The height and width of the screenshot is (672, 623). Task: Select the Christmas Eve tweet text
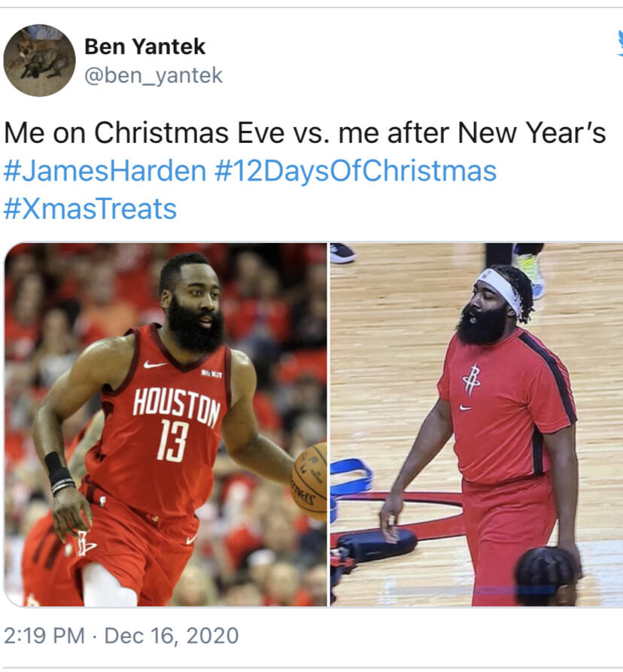click(x=305, y=132)
